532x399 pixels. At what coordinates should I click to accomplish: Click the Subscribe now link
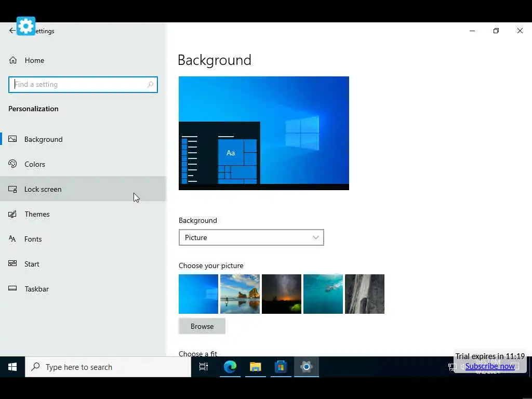coord(490,366)
